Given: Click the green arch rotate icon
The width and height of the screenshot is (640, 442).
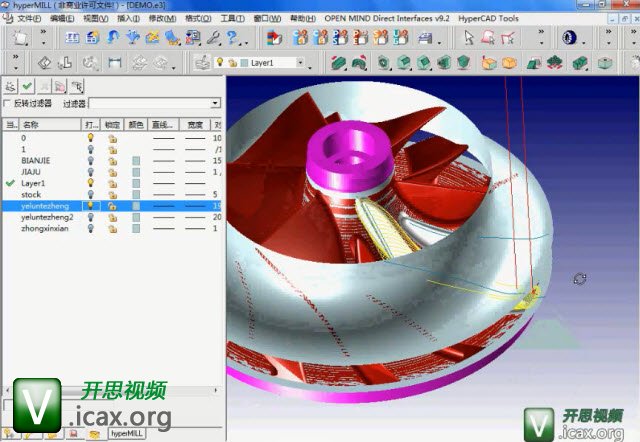Looking at the screenshot, I should coord(359,63).
